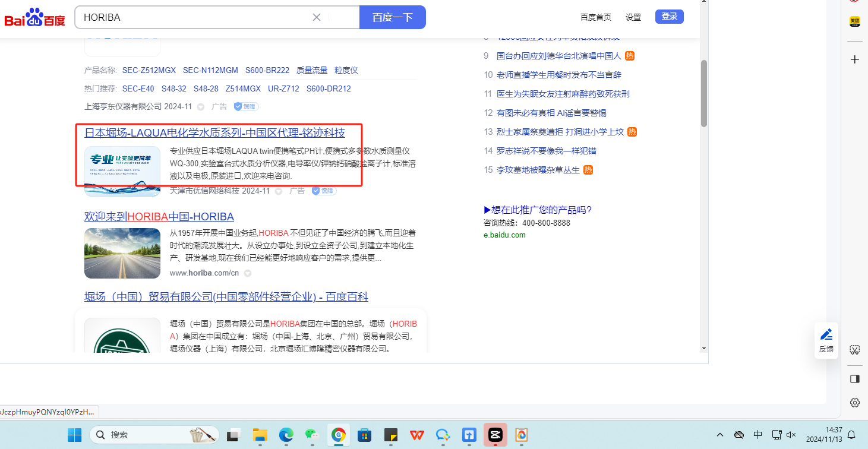Viewport: 868px width, 449px height.
Task: Toggle the 中 input method indicator
Action: click(x=757, y=435)
